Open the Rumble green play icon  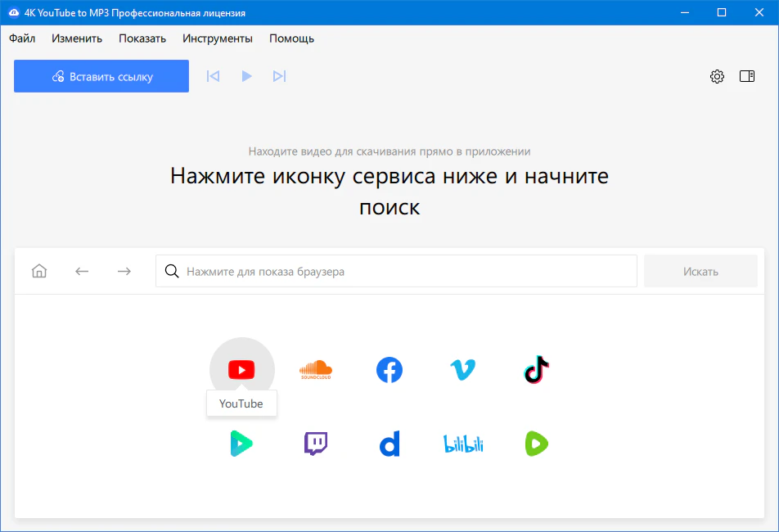tap(537, 444)
